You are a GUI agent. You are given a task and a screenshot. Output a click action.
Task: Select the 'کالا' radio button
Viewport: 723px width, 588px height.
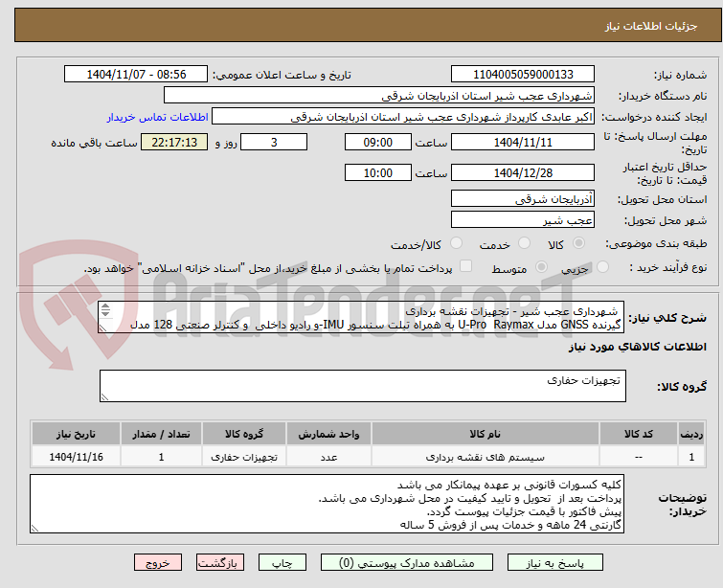click(578, 243)
